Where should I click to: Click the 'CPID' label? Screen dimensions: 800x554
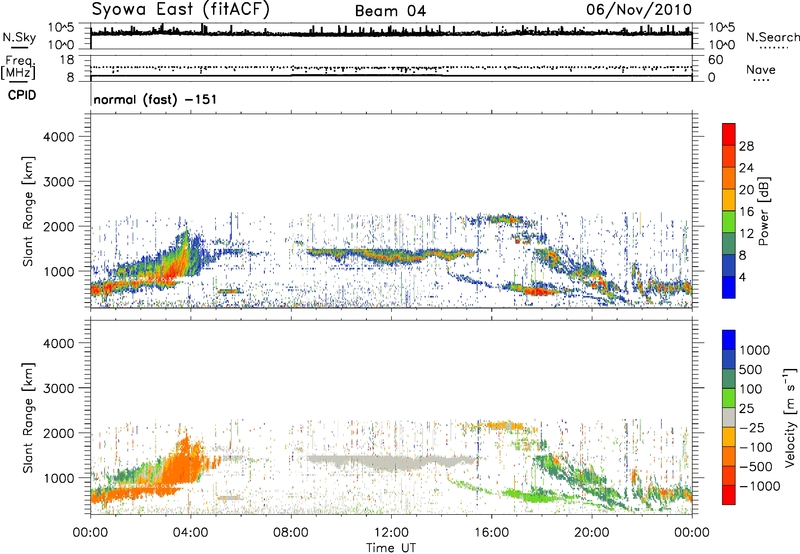[x=22, y=95]
